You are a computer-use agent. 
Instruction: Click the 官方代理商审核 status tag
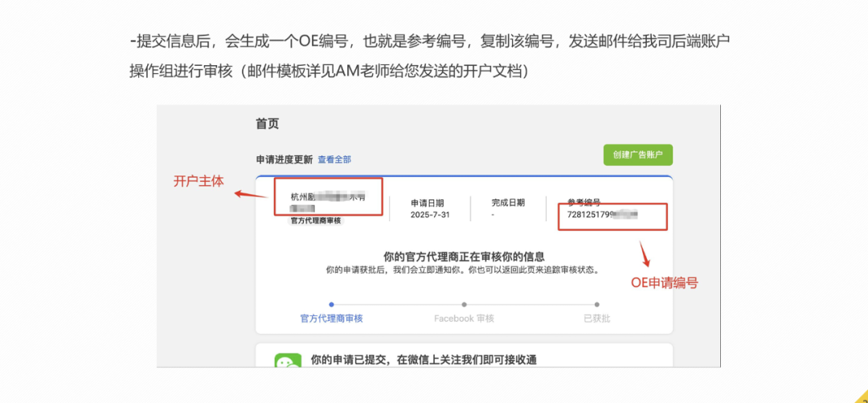[x=317, y=220]
